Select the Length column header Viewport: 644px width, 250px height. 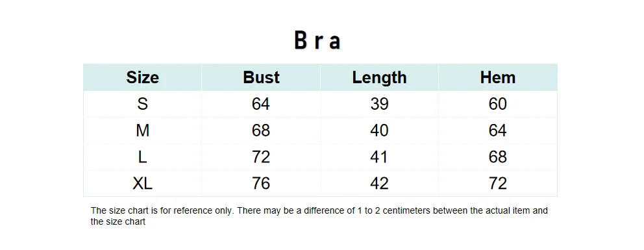(x=380, y=77)
